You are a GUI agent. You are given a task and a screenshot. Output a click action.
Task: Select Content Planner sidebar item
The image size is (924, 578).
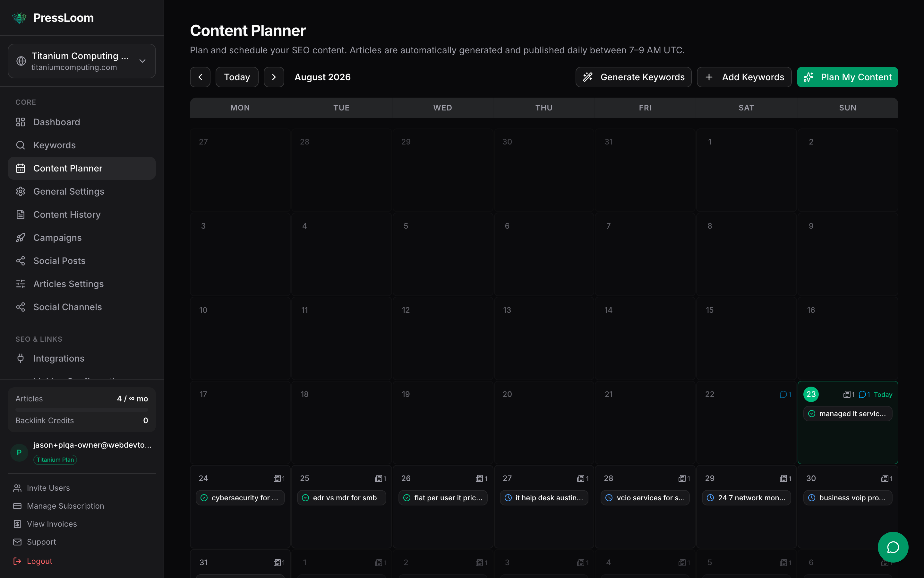[82, 168]
